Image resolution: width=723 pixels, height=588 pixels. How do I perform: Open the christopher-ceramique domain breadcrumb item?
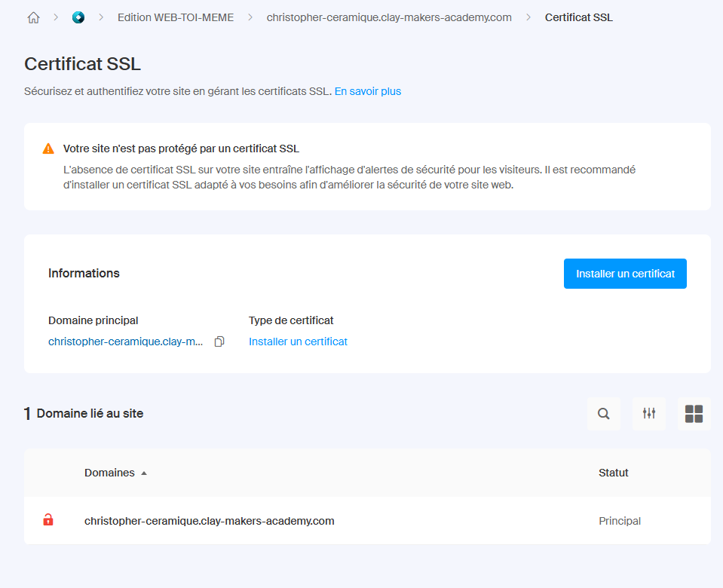point(389,17)
